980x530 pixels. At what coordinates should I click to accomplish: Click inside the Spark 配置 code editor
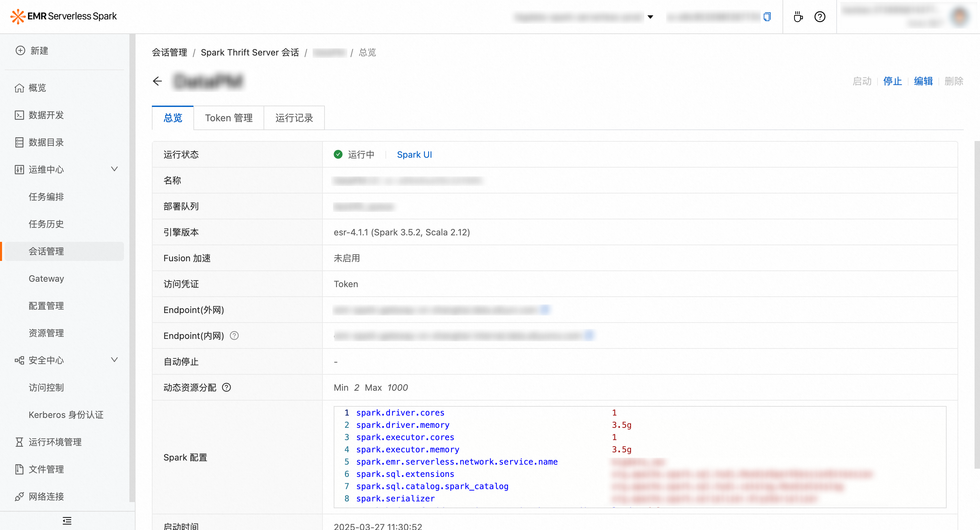pyautogui.click(x=533, y=456)
